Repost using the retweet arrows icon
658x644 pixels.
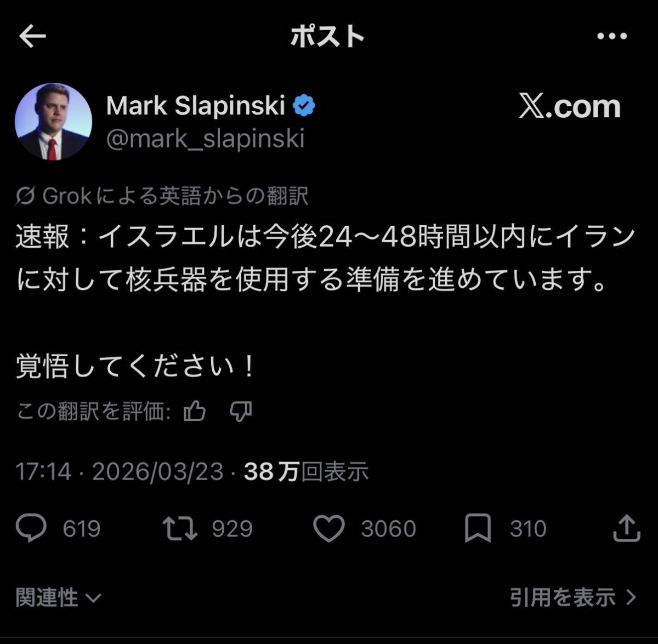point(180,528)
